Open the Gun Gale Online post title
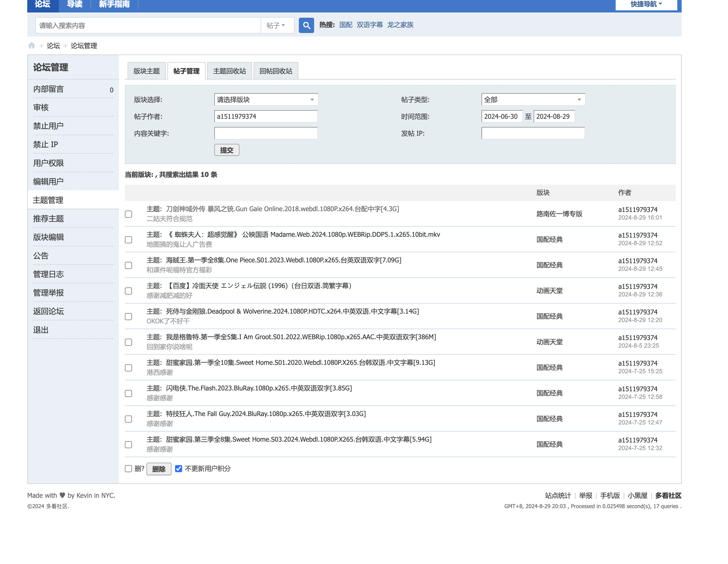This screenshot has width=728, height=564. [282, 209]
